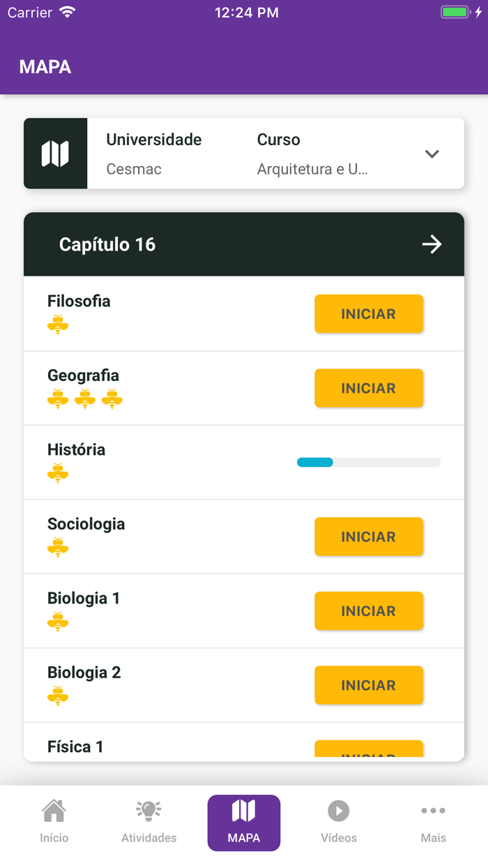Open the Universidade Cesmac selector
The width and height of the screenshot is (488, 868).
click(154, 154)
